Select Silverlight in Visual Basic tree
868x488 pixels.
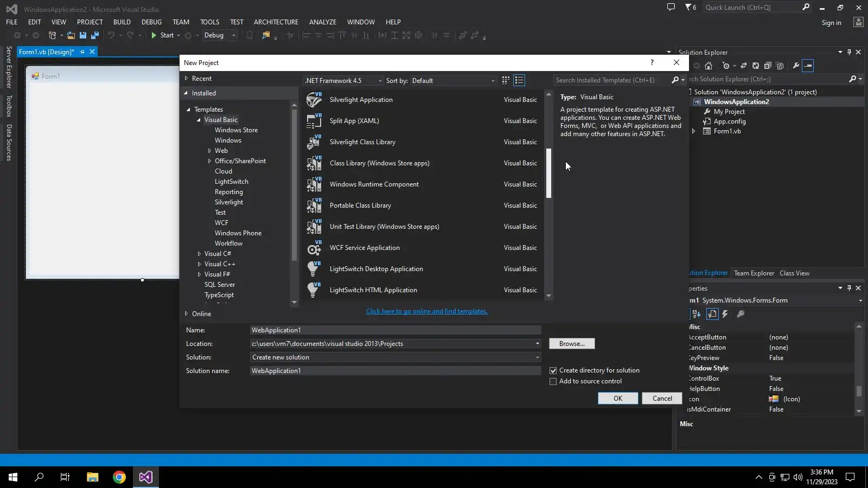point(229,202)
